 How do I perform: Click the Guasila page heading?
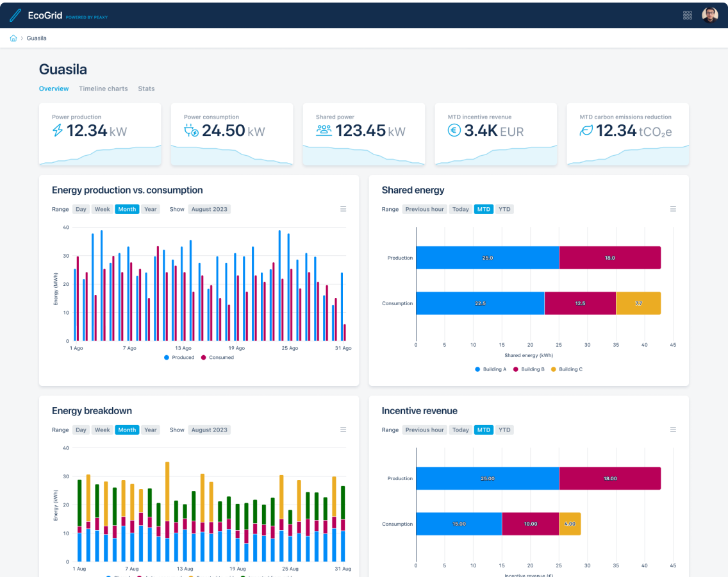point(63,69)
